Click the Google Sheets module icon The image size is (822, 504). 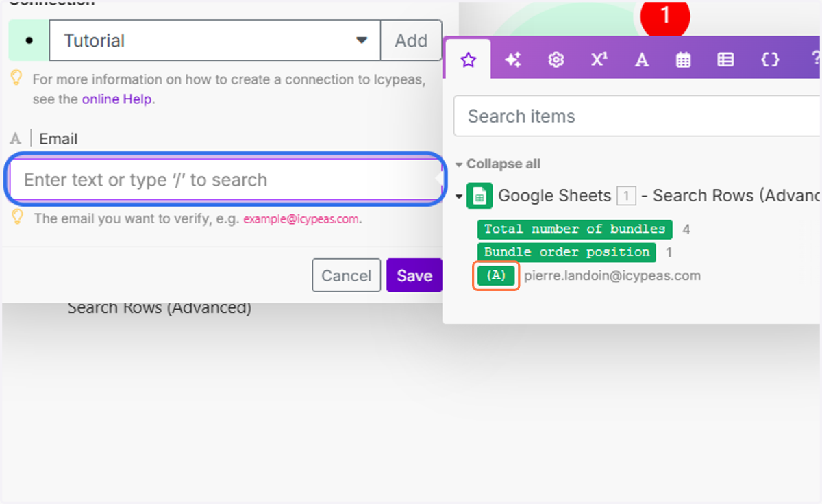480,196
